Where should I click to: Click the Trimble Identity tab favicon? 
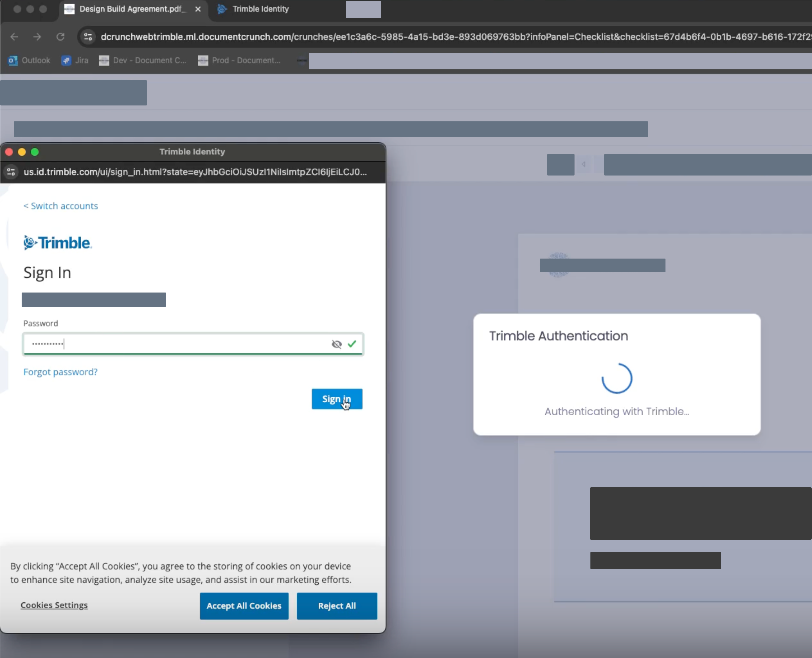pos(222,9)
